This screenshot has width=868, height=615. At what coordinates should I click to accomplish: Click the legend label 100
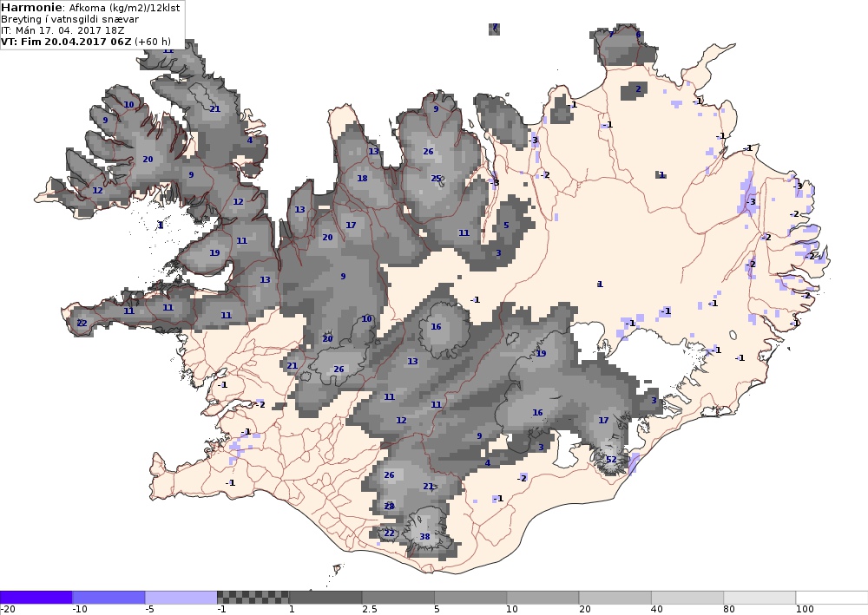(805, 610)
